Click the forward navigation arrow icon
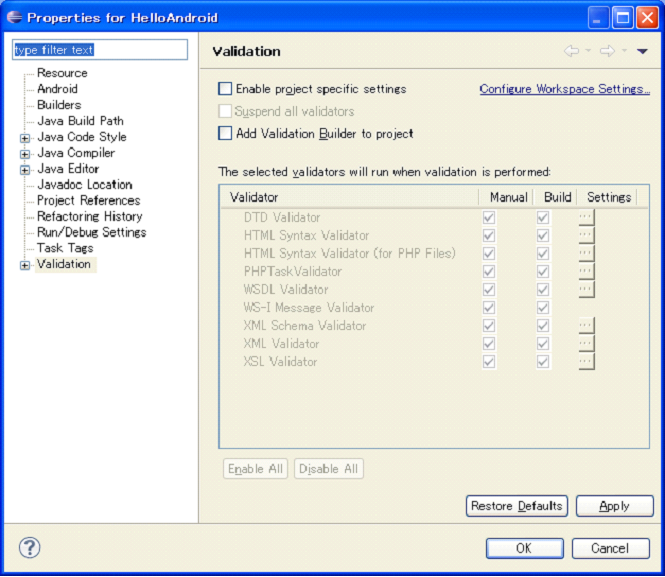The width and height of the screenshot is (665, 577). 606,51
